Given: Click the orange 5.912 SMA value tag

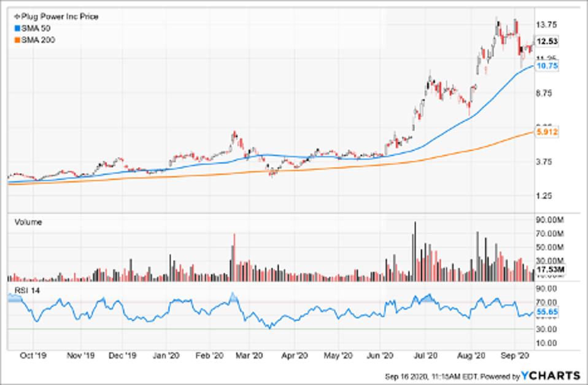Looking at the screenshot, I should click(546, 132).
